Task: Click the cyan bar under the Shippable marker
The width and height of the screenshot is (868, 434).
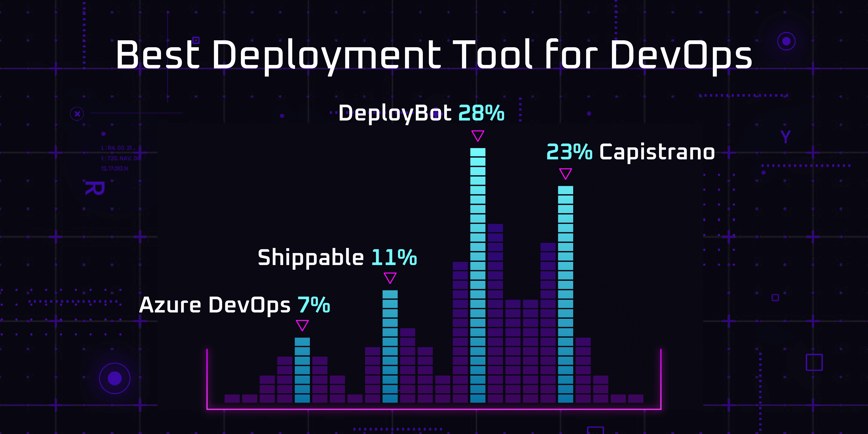Action: pyautogui.click(x=390, y=346)
